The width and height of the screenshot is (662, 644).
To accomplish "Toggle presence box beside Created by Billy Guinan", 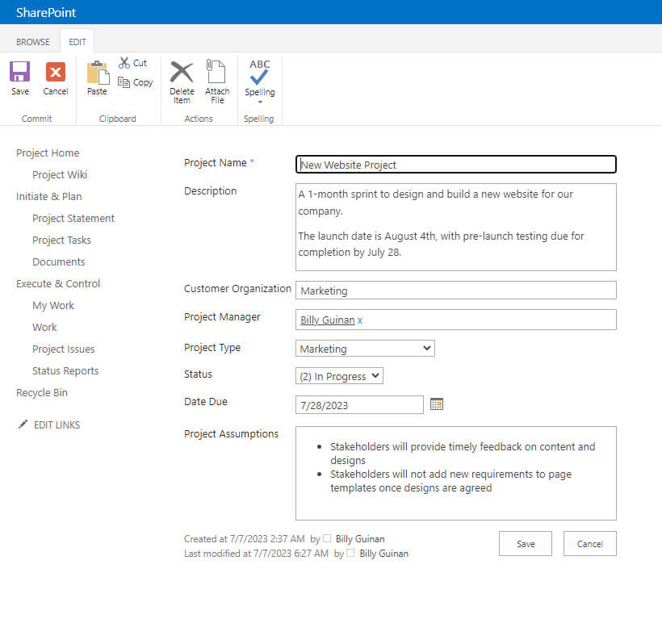I will pyautogui.click(x=327, y=539).
